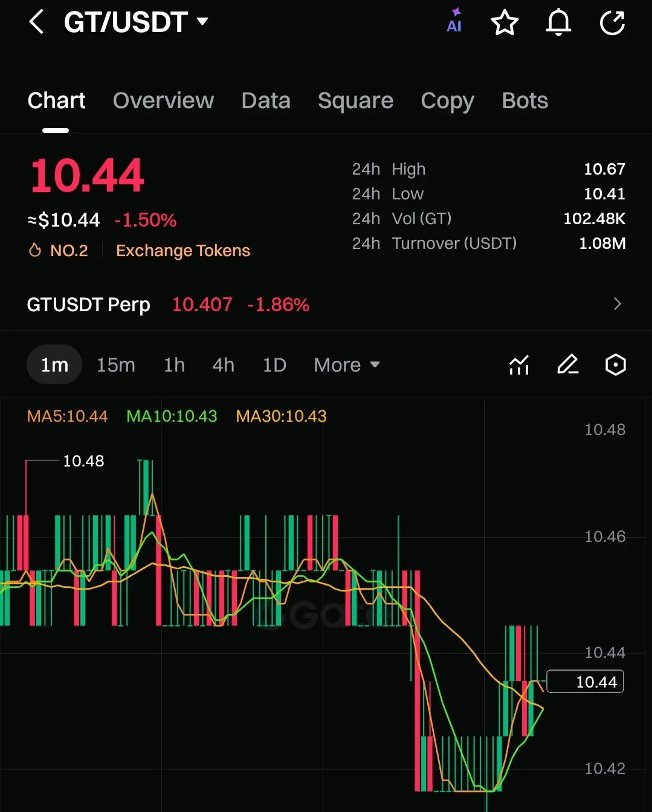Expand GTUSDT Perp with right chevron
The height and width of the screenshot is (812, 652).
pos(617,304)
